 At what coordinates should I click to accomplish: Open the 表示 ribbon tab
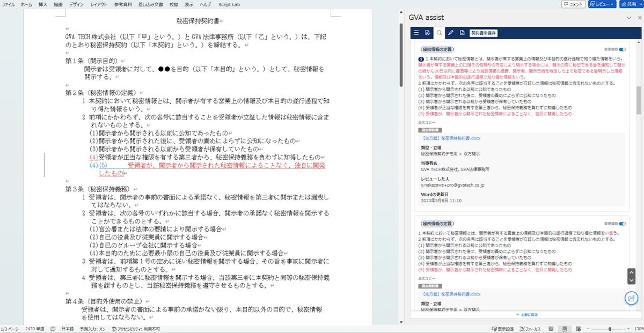tap(189, 4)
